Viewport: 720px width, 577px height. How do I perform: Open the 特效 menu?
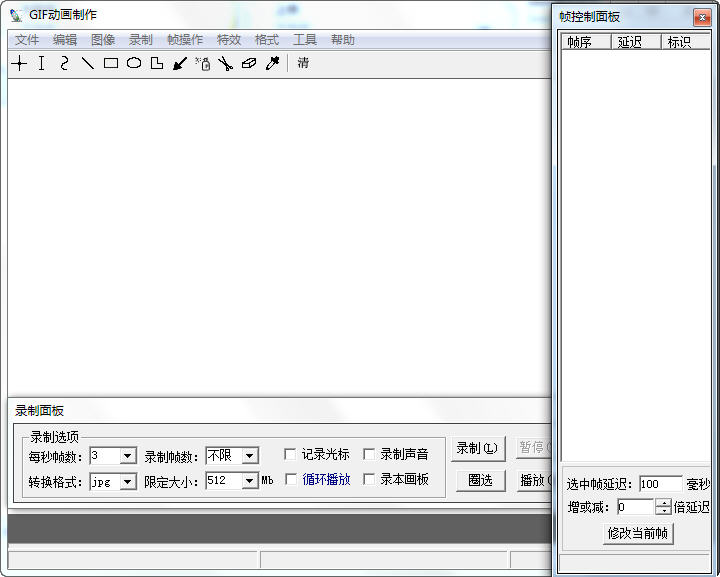[x=229, y=40]
